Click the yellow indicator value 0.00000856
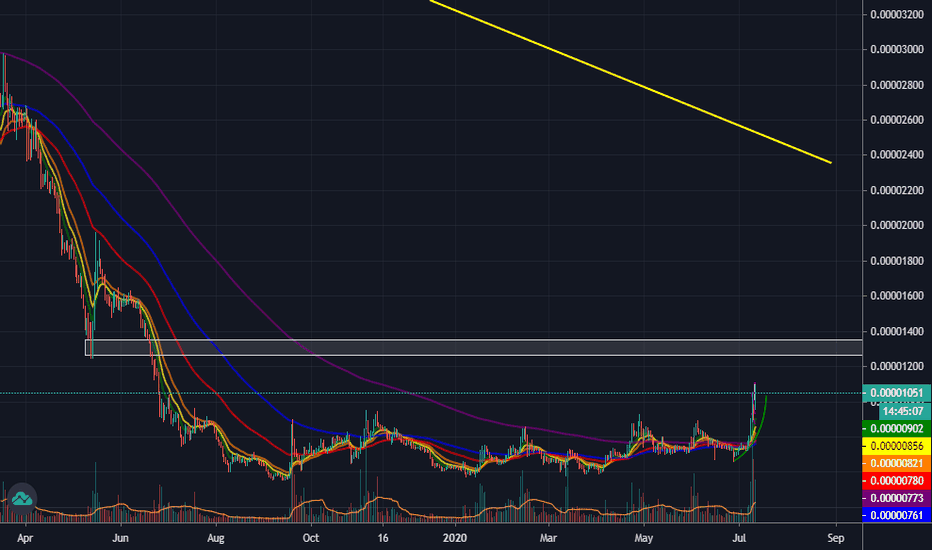 click(x=896, y=446)
